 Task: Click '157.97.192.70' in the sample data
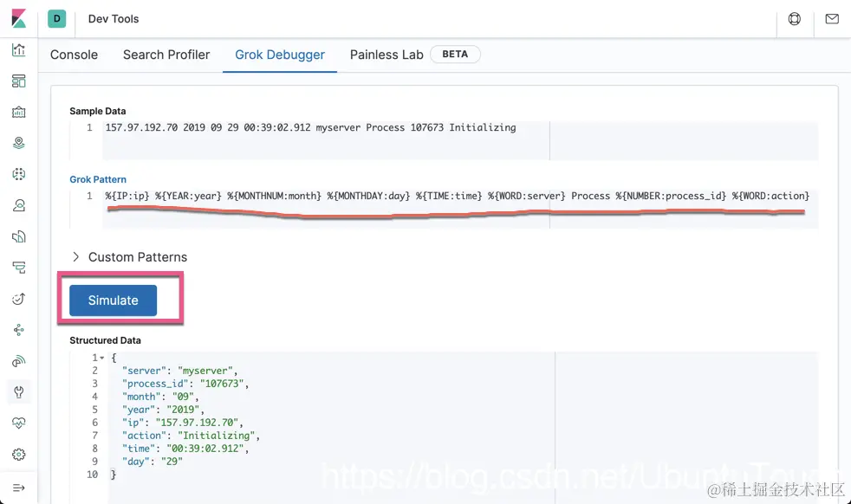point(141,127)
